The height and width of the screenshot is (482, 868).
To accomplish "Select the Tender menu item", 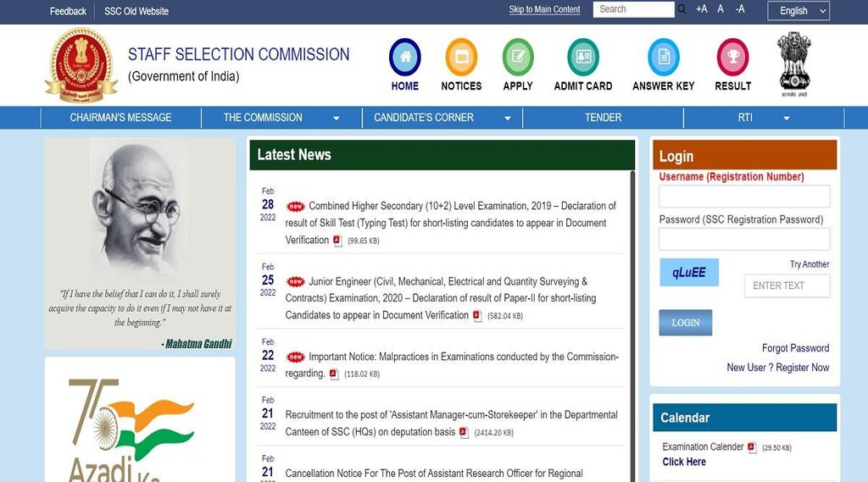I will [x=603, y=118].
